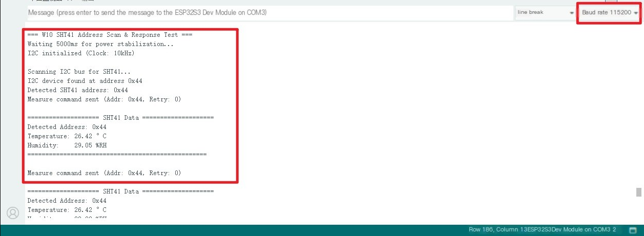Click the first SHT41 Data header line

(x=120, y=118)
